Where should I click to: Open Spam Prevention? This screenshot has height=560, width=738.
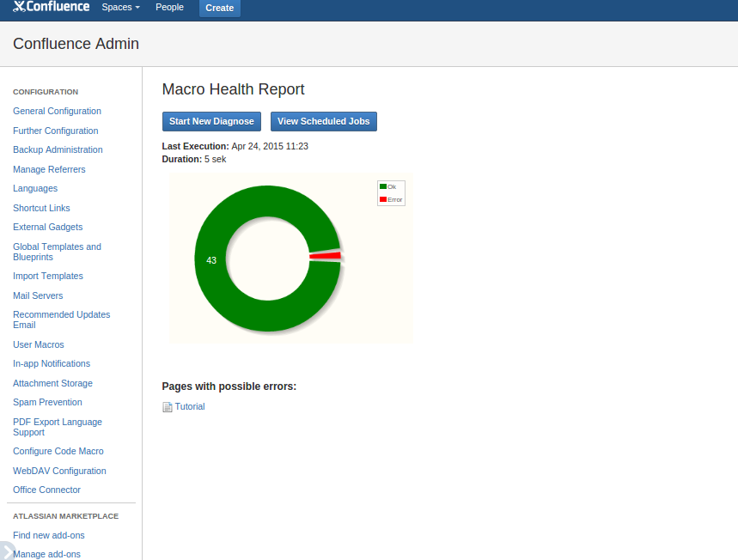47,402
